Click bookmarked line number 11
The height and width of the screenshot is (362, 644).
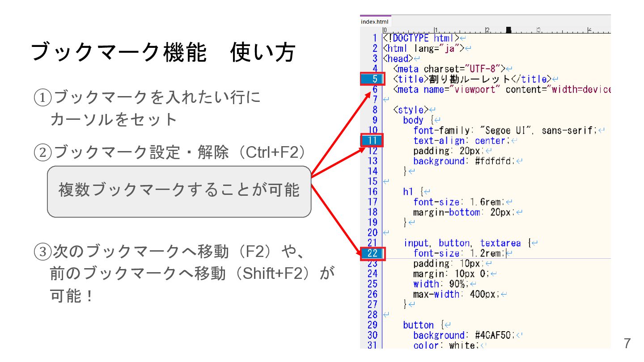coord(373,141)
